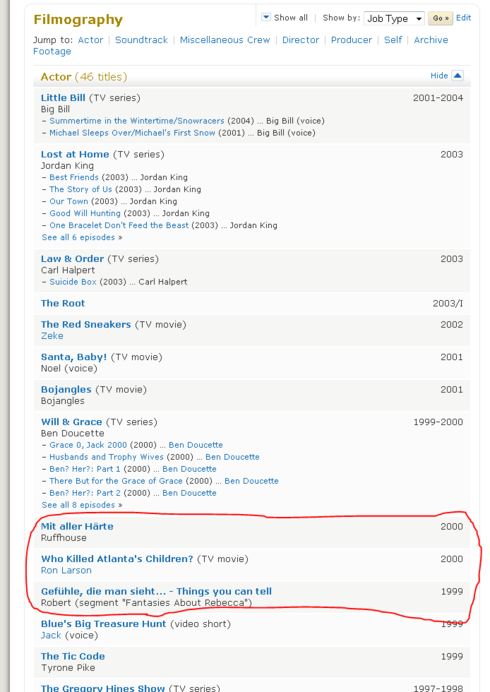Open The Tic Code title
This screenshot has height=692, width=490.
point(73,656)
